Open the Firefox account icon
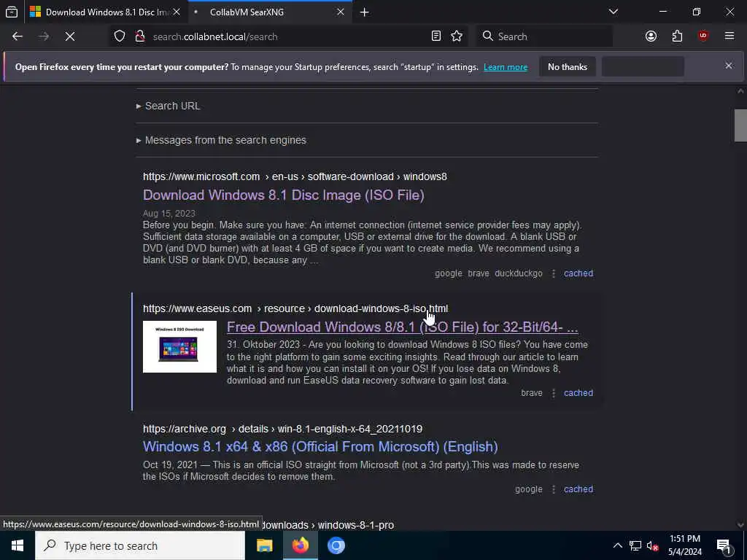Image resolution: width=747 pixels, height=560 pixels. pos(651,36)
